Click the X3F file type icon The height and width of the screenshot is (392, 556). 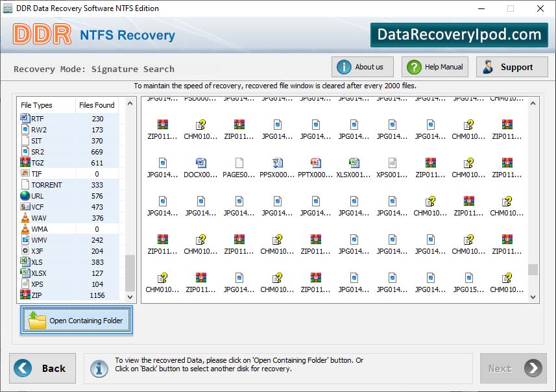point(25,251)
